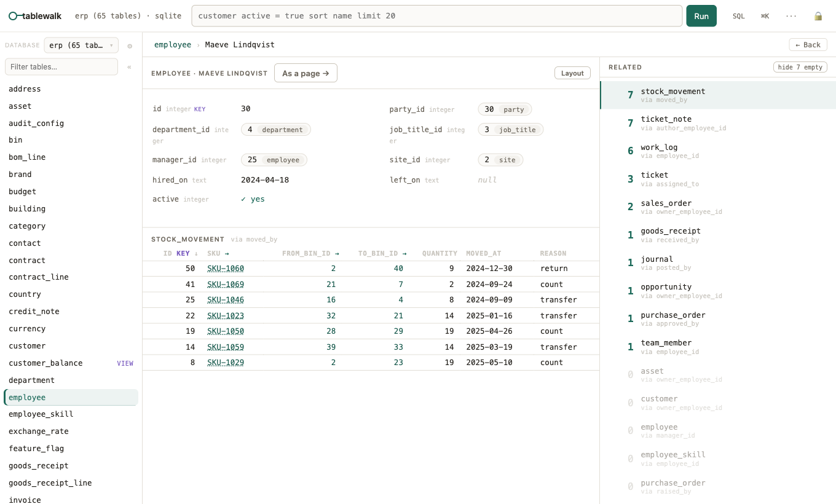Collapse the sidebar with double-chevron icon
The image size is (836, 504).
129,67
